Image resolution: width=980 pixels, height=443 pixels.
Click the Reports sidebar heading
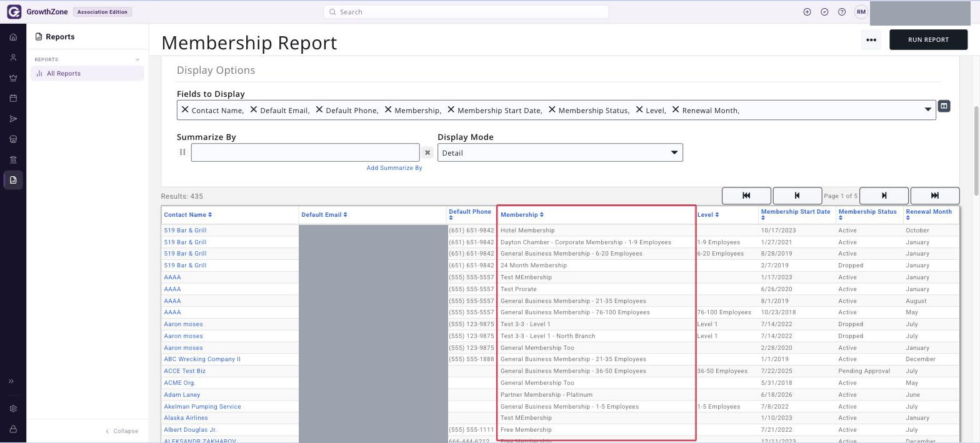click(x=55, y=37)
